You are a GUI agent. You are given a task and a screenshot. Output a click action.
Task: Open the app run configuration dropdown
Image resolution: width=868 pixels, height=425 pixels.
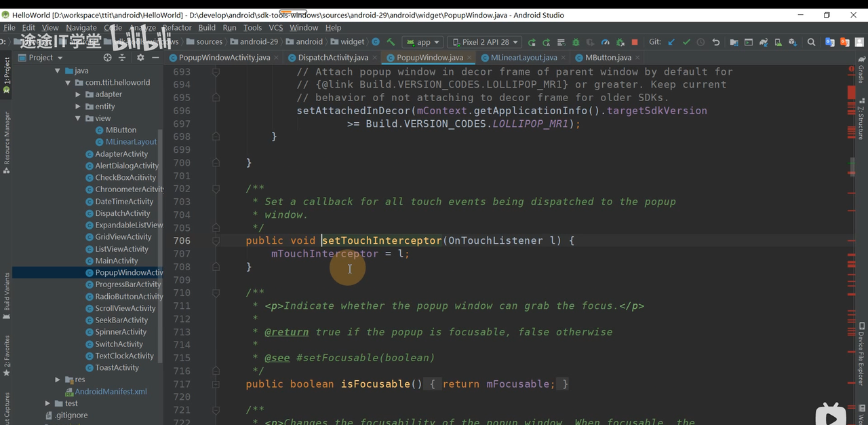(424, 42)
